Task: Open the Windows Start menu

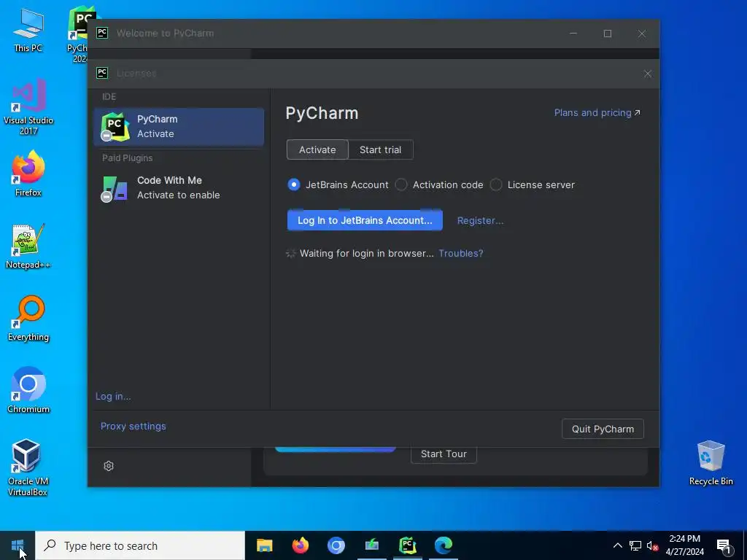Action: [18, 545]
